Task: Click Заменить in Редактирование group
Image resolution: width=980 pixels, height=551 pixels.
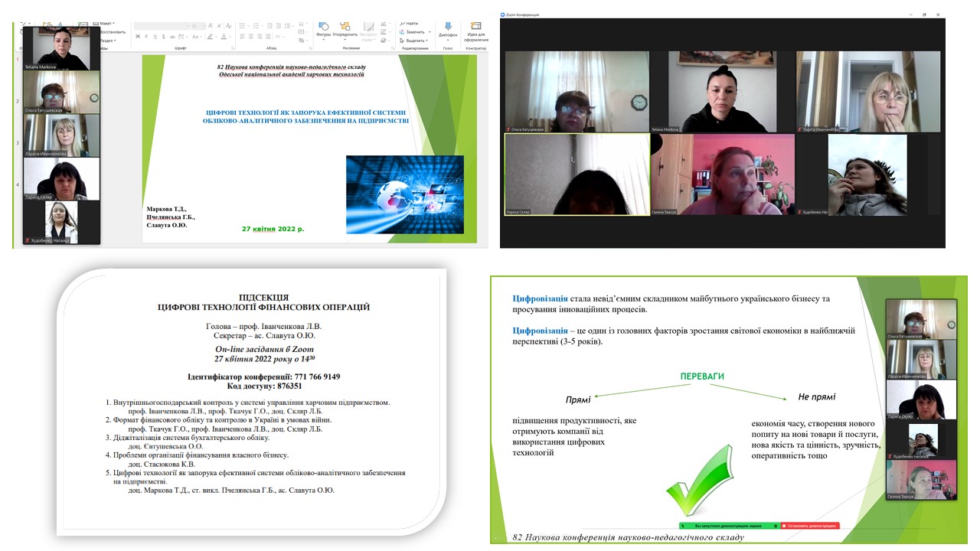Action: (x=414, y=32)
